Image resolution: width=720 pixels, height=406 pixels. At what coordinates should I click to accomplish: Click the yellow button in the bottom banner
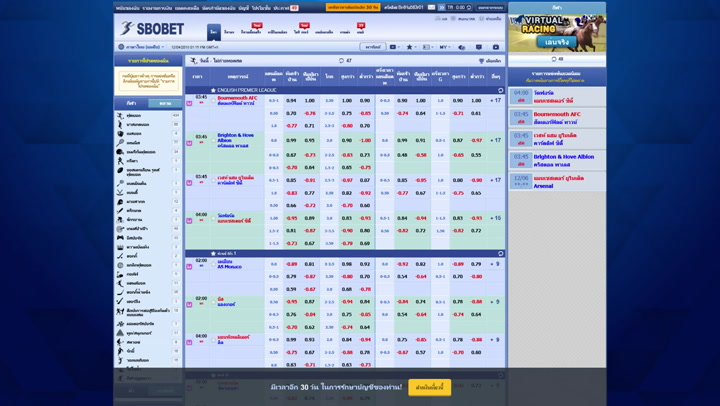tap(429, 387)
